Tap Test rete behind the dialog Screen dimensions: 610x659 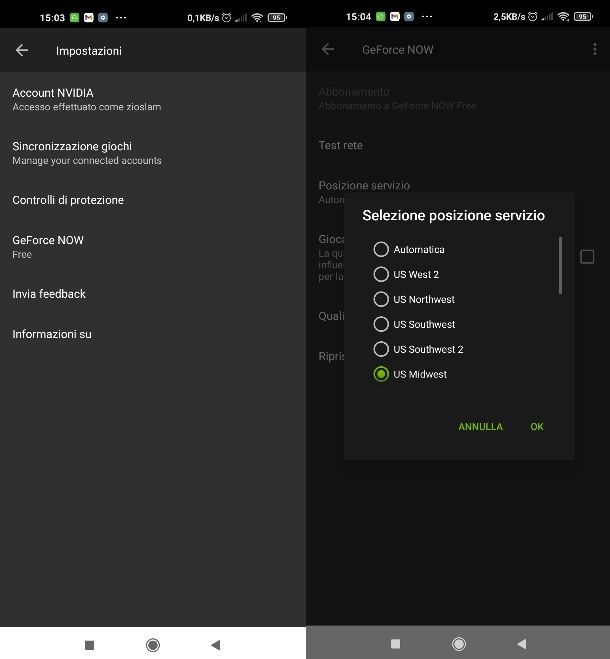341,145
